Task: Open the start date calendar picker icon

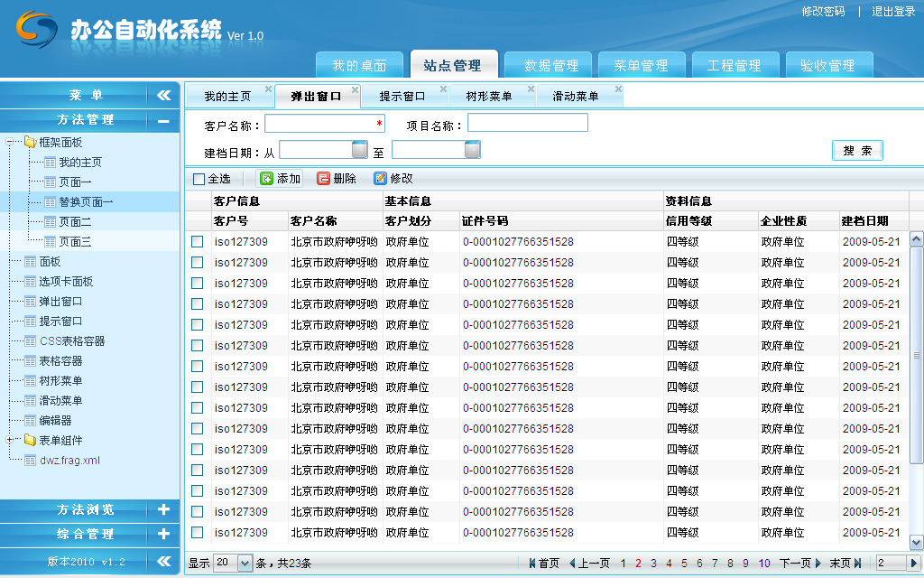Action: (359, 150)
